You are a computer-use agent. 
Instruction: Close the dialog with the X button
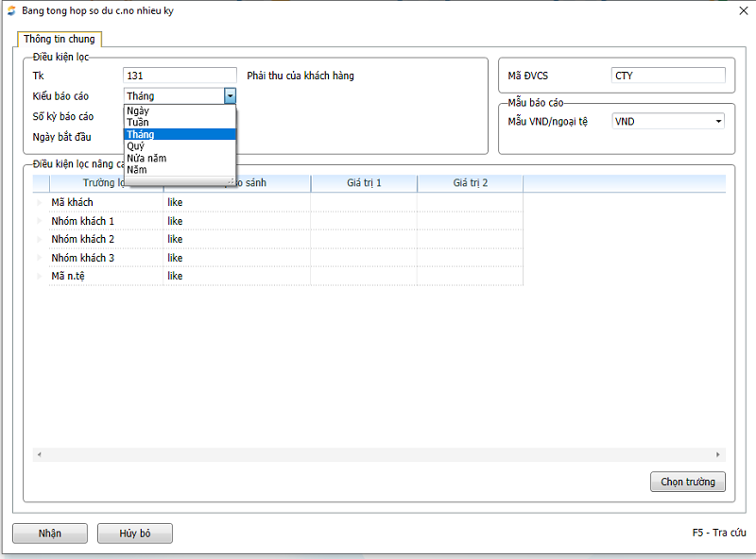744,10
